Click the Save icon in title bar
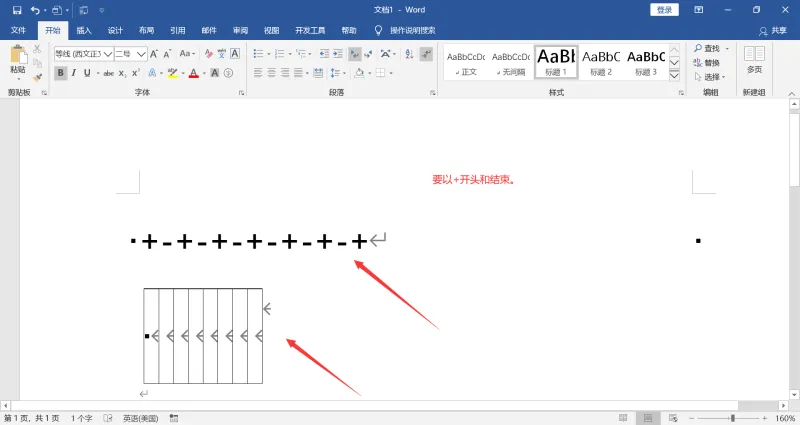Screen dimensions: 800x425 [x=17, y=10]
